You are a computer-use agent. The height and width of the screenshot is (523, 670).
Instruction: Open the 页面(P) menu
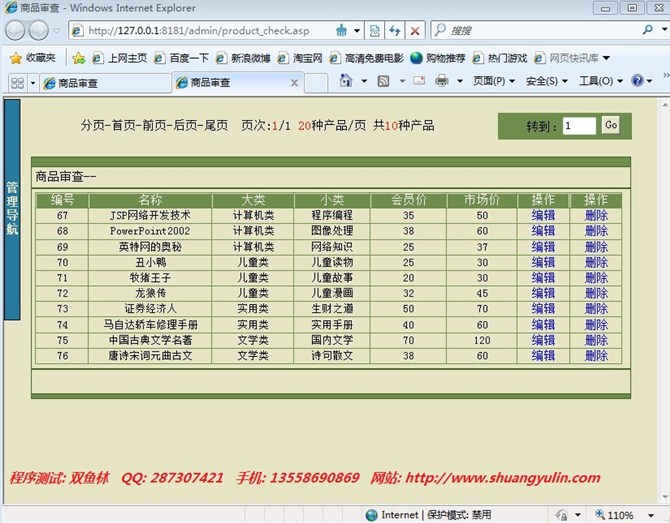click(494, 81)
